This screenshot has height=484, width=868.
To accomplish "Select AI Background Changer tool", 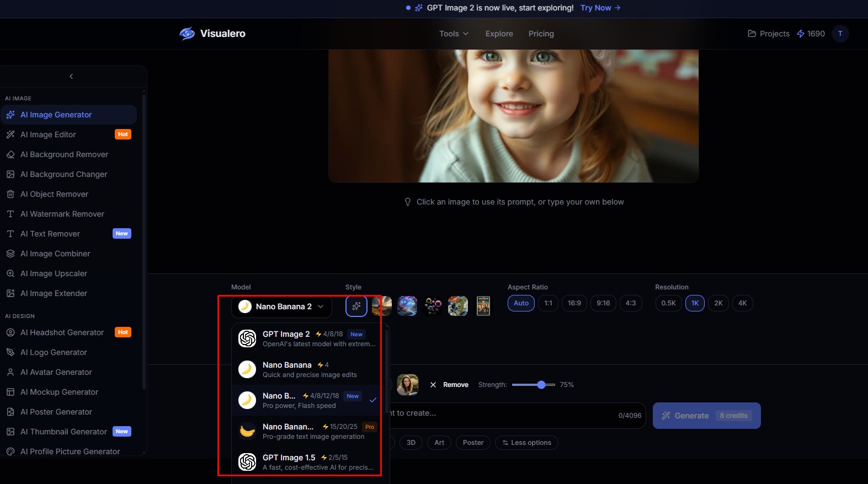I will pyautogui.click(x=68, y=174).
